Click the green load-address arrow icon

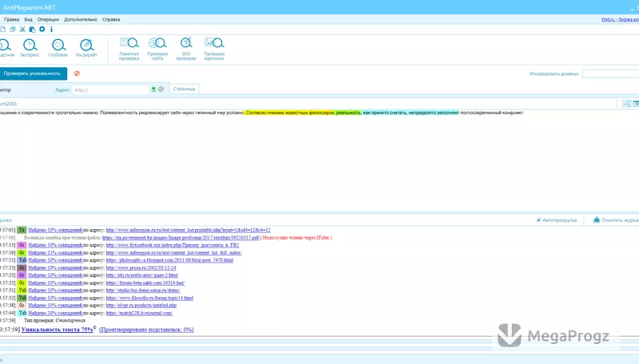153,89
